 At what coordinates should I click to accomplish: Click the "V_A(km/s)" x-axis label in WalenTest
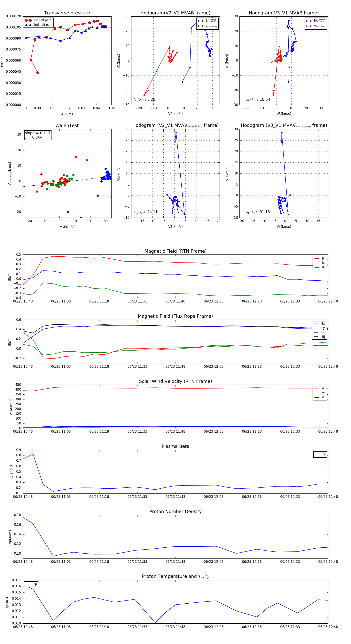tap(67, 227)
